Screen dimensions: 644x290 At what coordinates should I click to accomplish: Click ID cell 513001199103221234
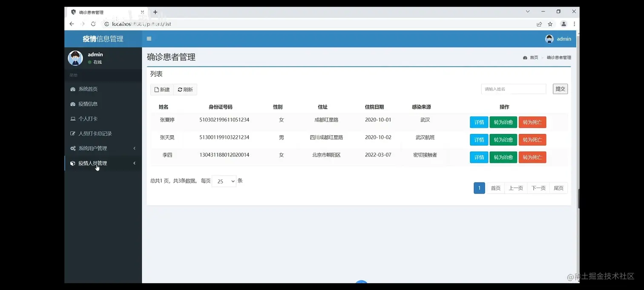(x=224, y=137)
